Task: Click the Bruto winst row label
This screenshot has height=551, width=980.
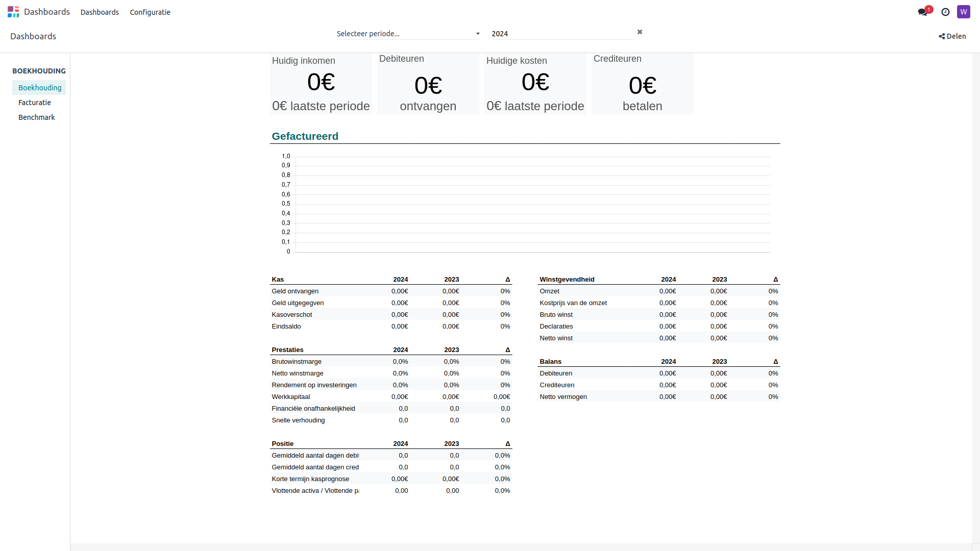Action: [556, 315]
